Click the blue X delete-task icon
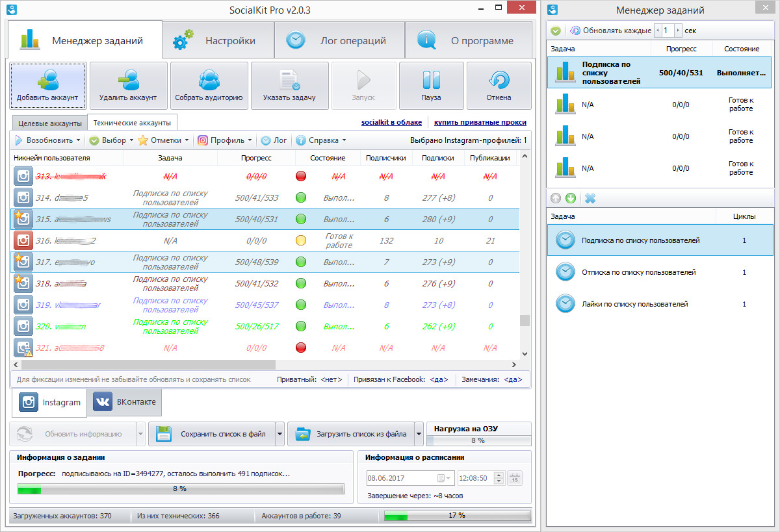 [590, 198]
